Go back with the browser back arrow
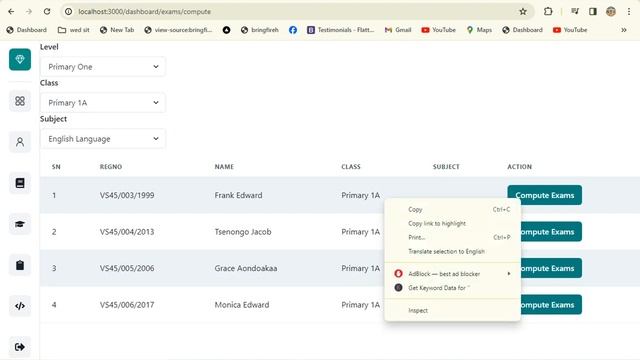Viewport: 640px width, 360px height. point(11,11)
